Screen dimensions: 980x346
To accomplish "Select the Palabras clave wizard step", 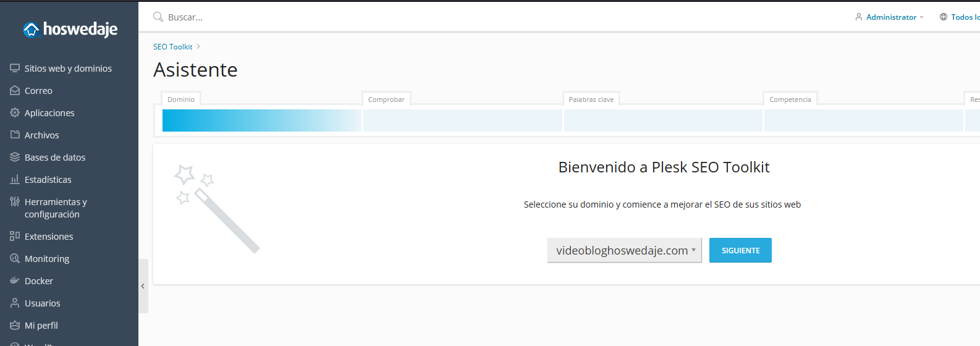I will [591, 99].
